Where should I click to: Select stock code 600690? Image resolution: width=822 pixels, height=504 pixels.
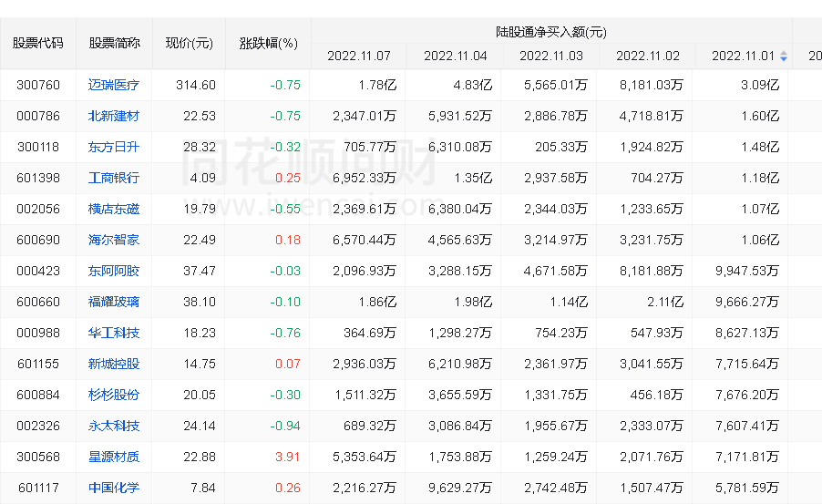(38, 240)
